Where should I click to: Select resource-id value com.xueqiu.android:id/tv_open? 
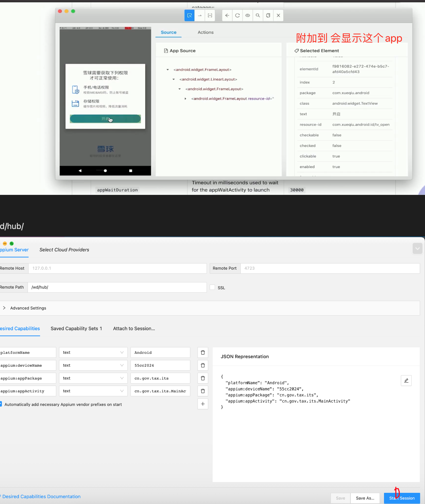(361, 125)
